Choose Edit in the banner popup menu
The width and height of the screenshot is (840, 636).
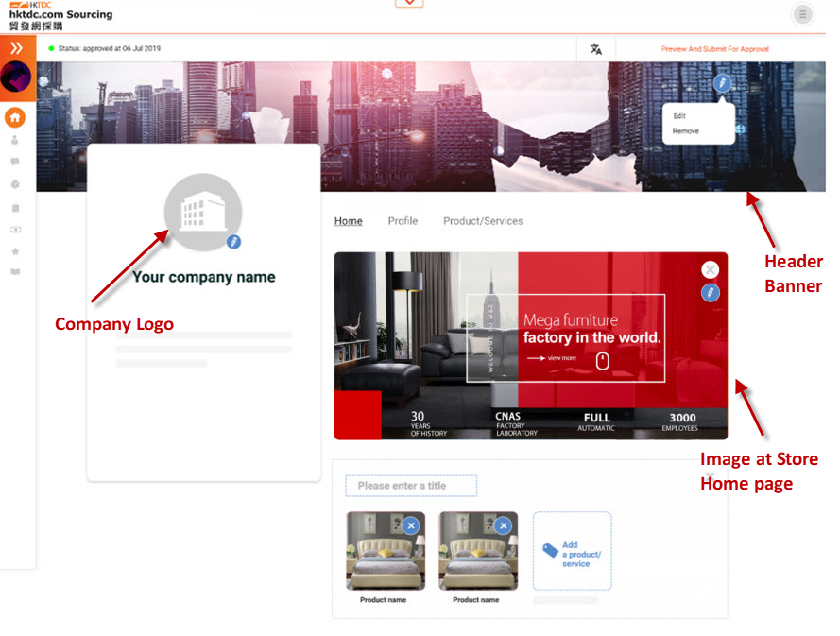[x=679, y=115]
